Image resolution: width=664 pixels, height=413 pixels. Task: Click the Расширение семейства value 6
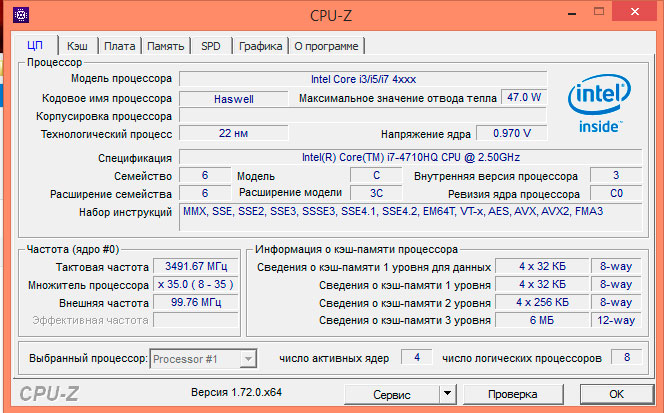click(205, 193)
